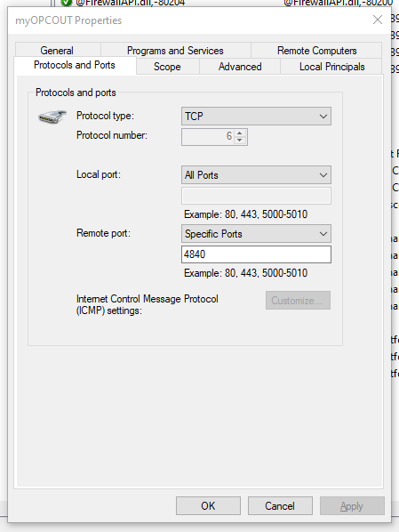The height and width of the screenshot is (532, 399).
Task: Switch to the General tab
Action: [x=57, y=50]
